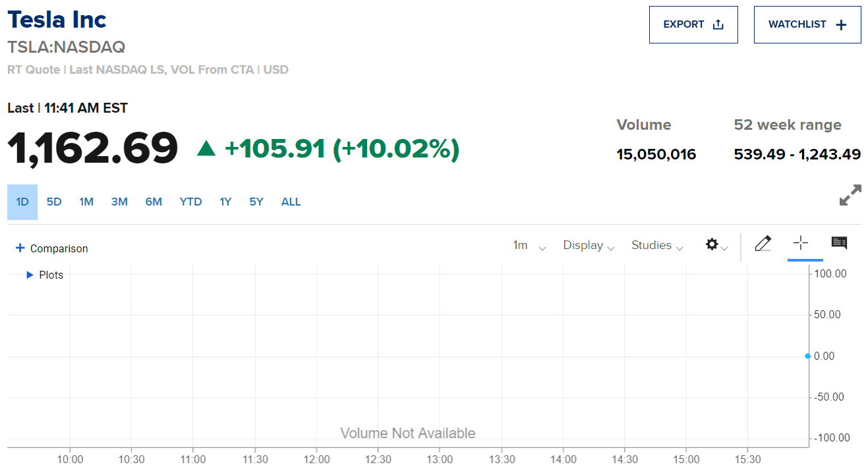Open the 1m interval dropdown
The width and height of the screenshot is (868, 475).
529,246
